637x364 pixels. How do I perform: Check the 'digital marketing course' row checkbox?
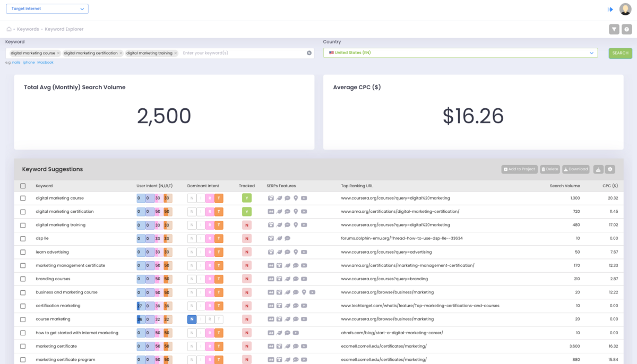click(x=23, y=198)
